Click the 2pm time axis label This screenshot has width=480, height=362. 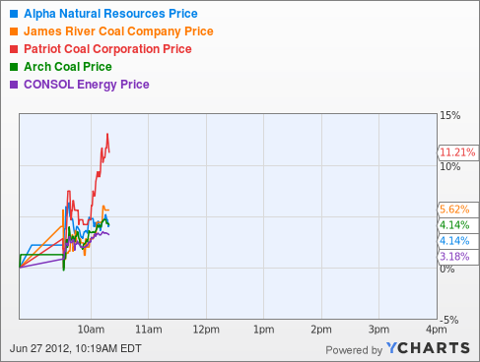click(x=321, y=329)
